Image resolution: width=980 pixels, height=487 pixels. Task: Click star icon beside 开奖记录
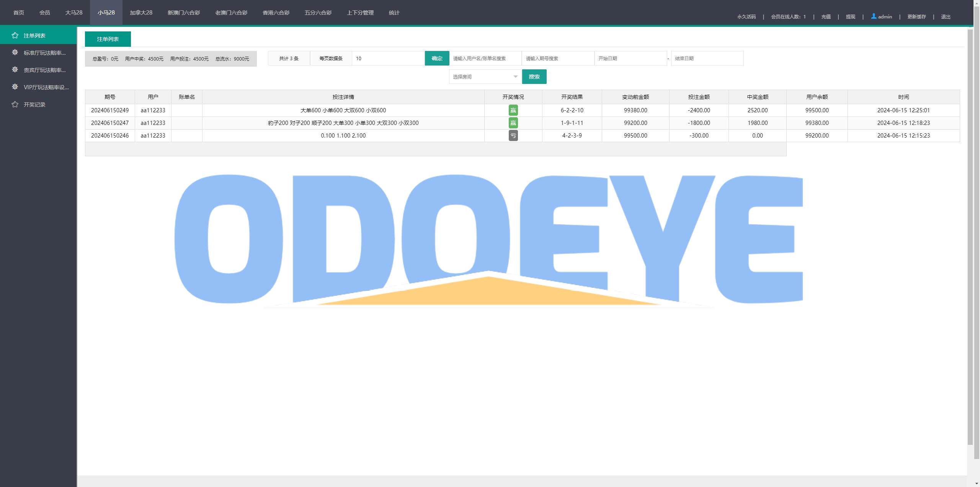click(x=15, y=104)
